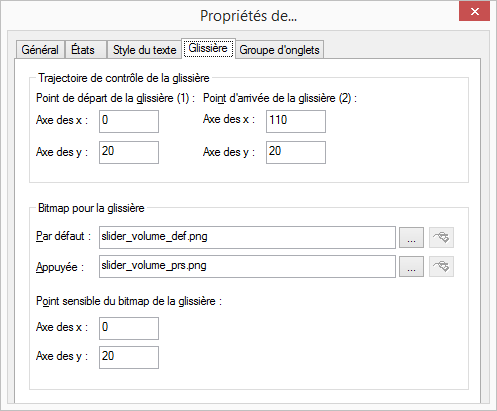The height and width of the screenshot is (411, 497).
Task: Click the Par défaut label
Action: tap(63, 236)
